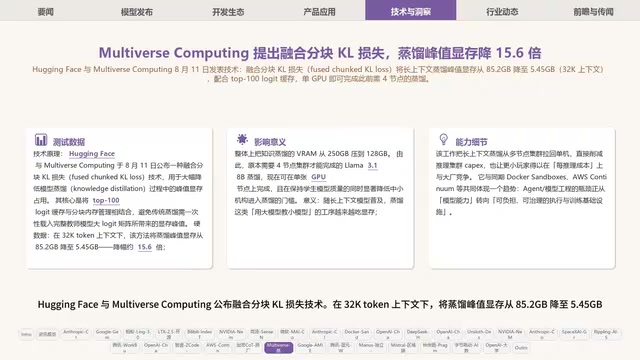Click the bold caption under the cards ending in 5.45GB
Screen dimensions: 640x360
320,304
